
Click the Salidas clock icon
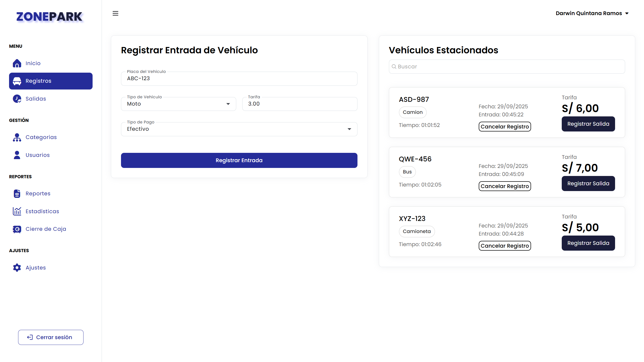tap(17, 99)
